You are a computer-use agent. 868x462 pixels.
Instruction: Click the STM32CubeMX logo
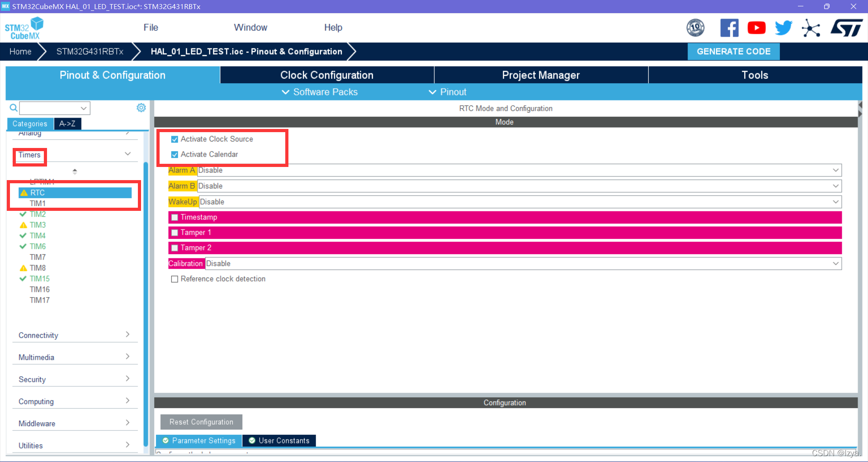24,28
